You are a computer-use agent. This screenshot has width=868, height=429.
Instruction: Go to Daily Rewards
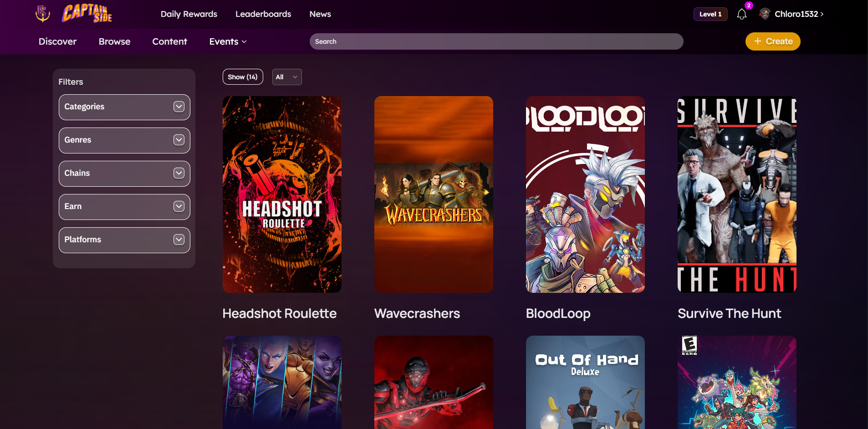coord(189,14)
